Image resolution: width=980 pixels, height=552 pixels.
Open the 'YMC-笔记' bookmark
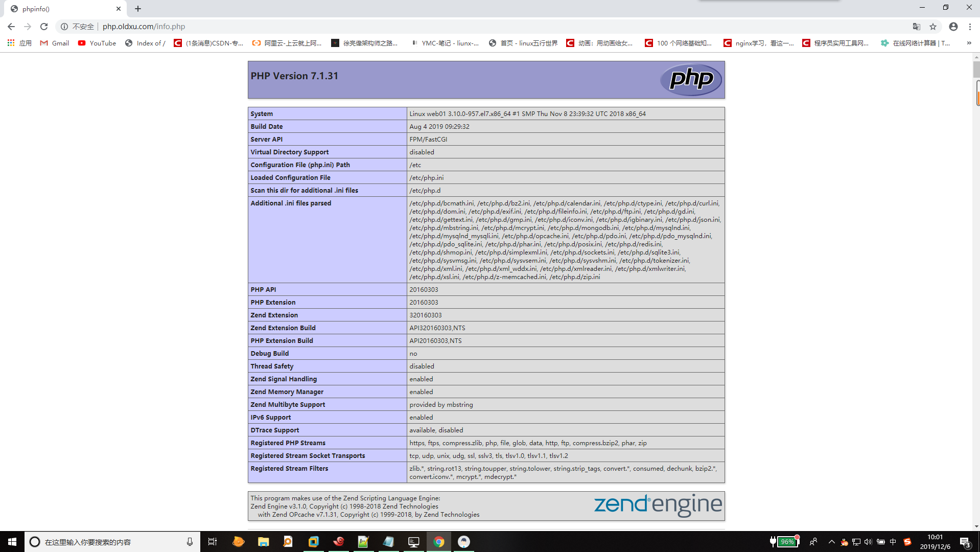click(445, 43)
